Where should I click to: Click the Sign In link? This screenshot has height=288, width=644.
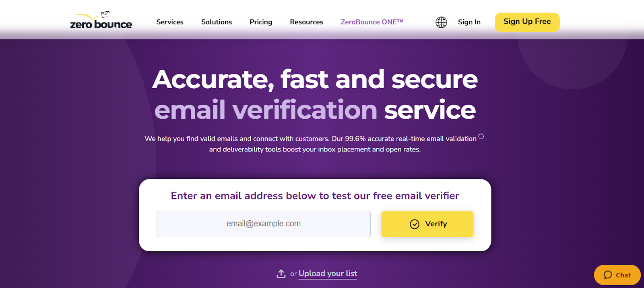[x=469, y=22]
